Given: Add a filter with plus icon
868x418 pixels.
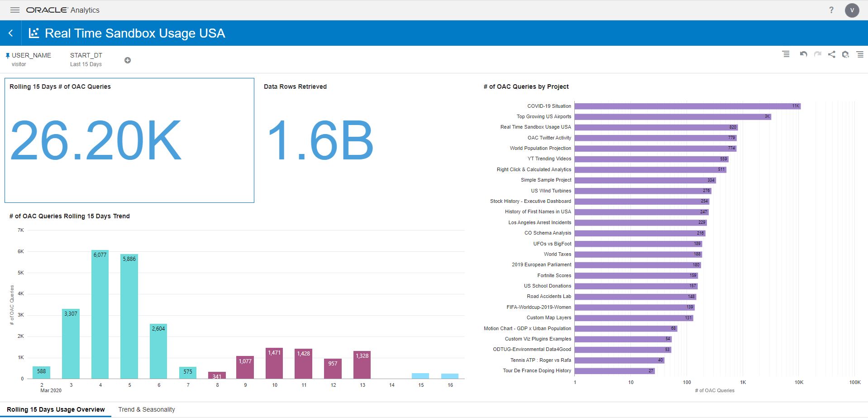Looking at the screenshot, I should (128, 60).
